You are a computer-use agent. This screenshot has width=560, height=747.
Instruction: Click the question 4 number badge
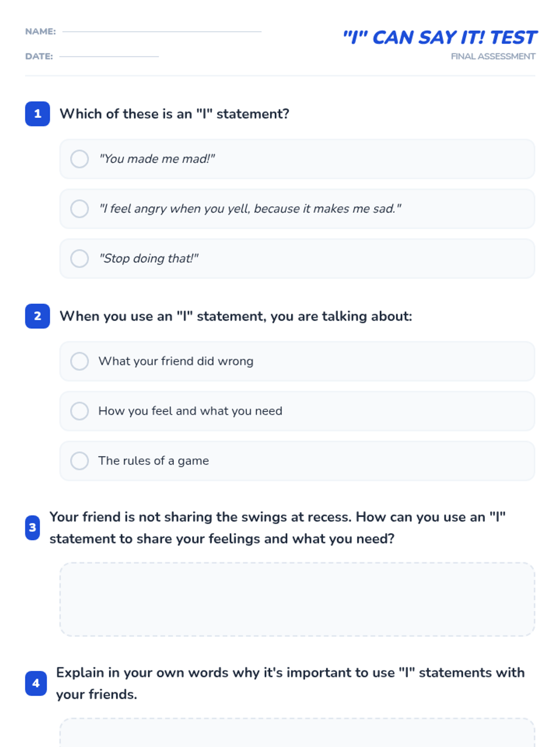pos(36,684)
